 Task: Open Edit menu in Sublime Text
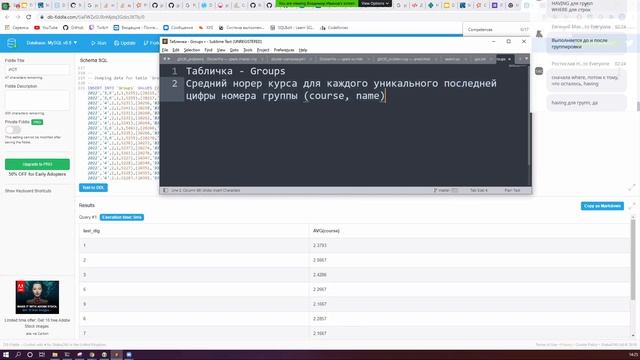coord(176,50)
